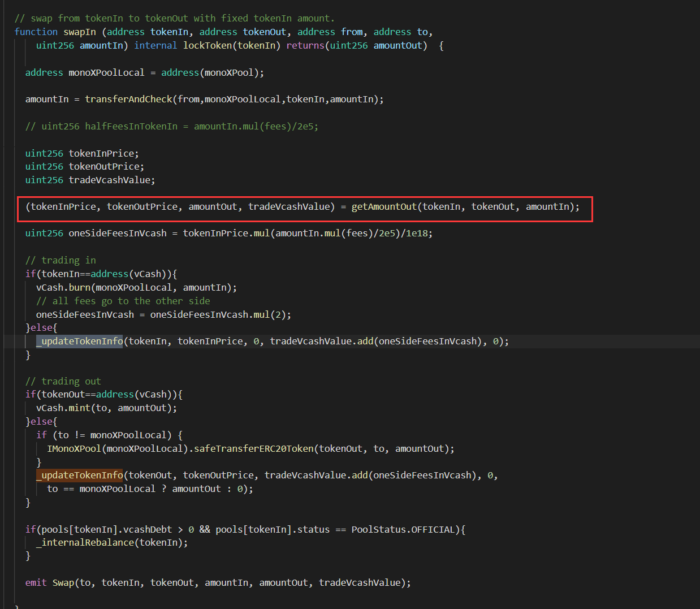
Task: Click 'mul(2)' in the oneSideFeesInVcash assignment
Action: [270, 314]
